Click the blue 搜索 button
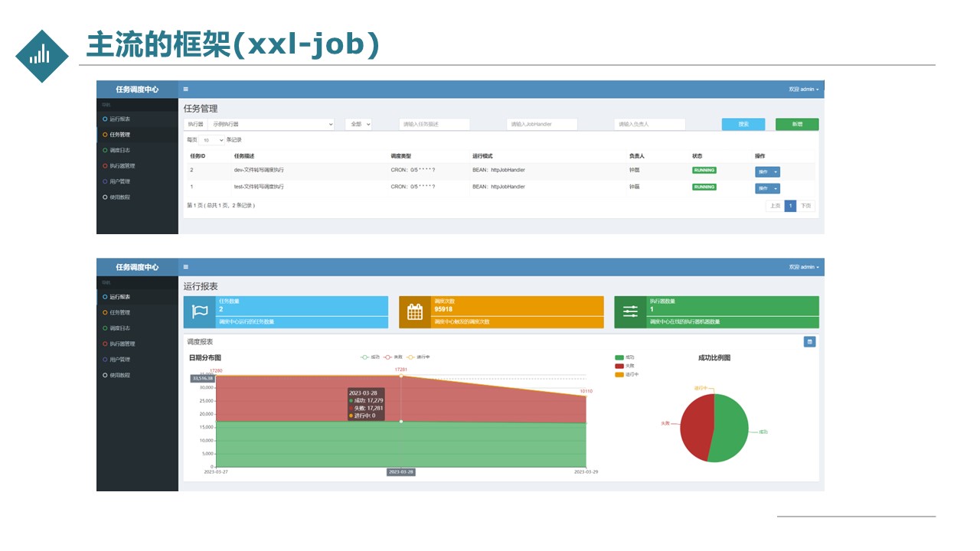980x551 pixels. click(743, 124)
